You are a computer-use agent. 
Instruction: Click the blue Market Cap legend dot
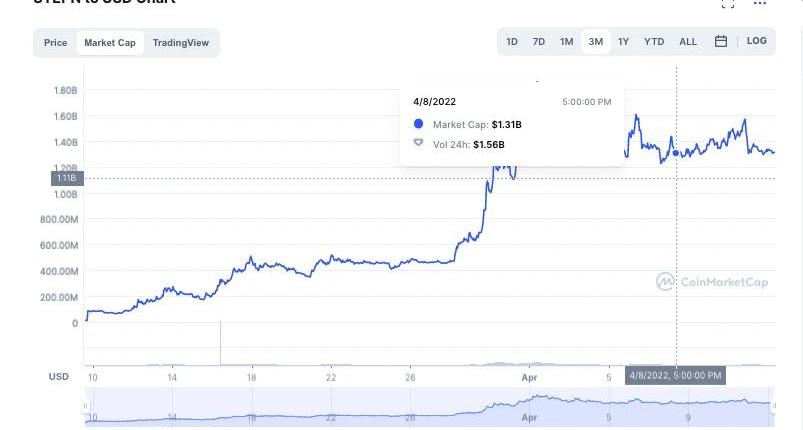pyautogui.click(x=418, y=124)
